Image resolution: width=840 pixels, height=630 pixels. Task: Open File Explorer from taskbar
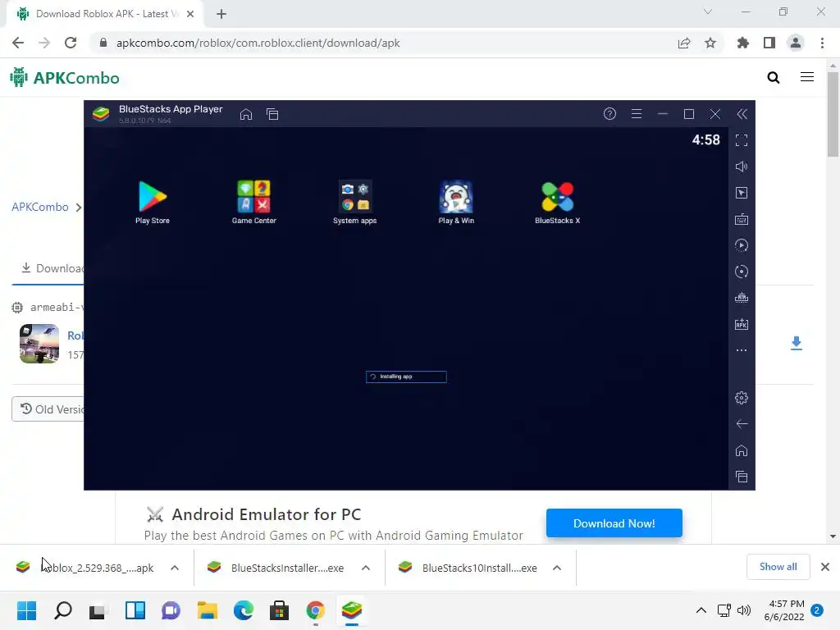click(x=207, y=610)
